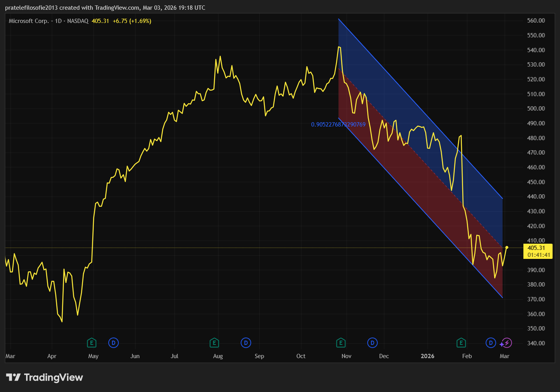Screen dimensions: 560x392
Task: Click the purple lightning-bolt icon above Mar
Action: [506, 343]
